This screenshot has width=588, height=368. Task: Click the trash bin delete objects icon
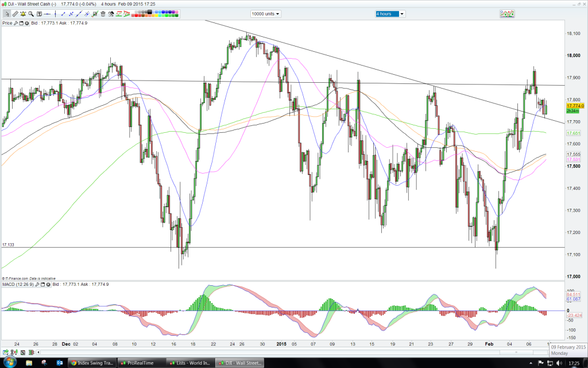pos(103,14)
